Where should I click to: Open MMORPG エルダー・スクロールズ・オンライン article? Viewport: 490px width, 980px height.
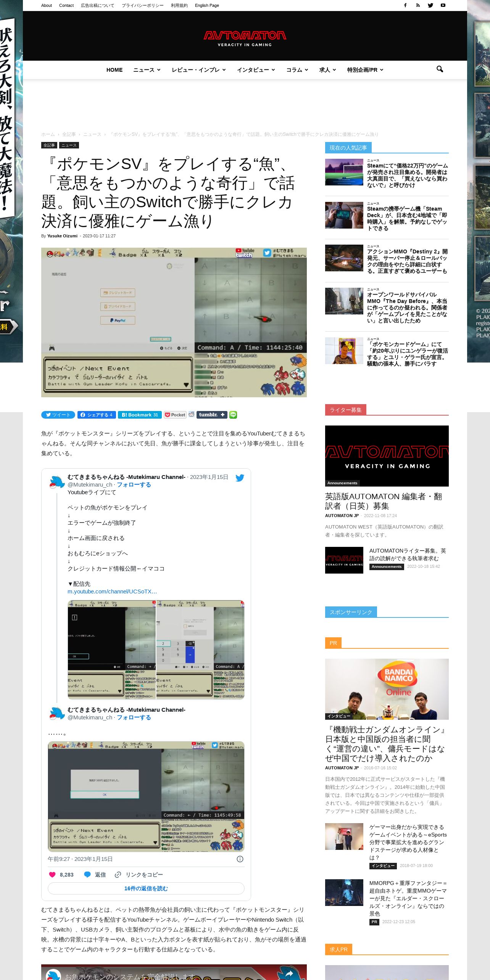click(408, 898)
